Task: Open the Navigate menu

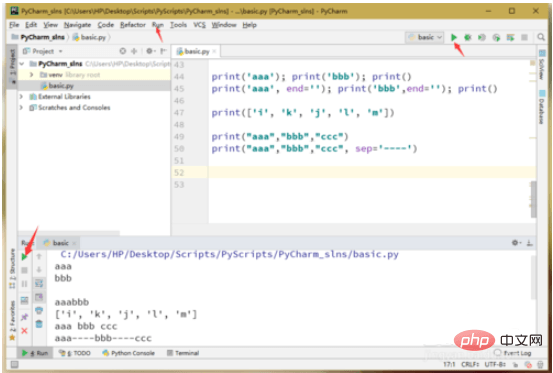Action: [77, 25]
